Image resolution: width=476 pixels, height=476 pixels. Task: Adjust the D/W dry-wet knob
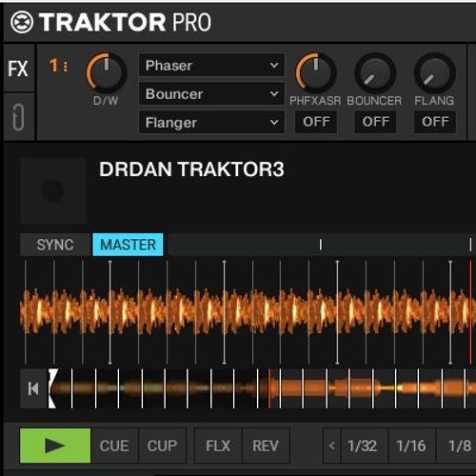point(107,72)
